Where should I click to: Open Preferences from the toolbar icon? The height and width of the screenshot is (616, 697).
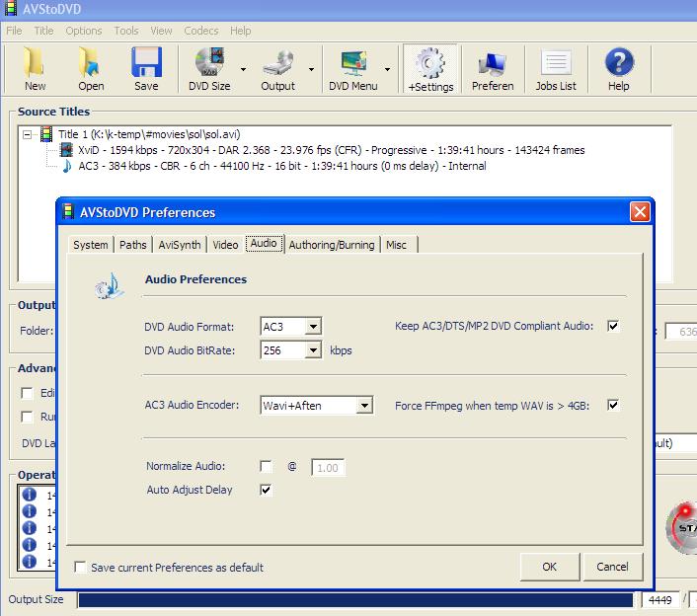(x=492, y=64)
